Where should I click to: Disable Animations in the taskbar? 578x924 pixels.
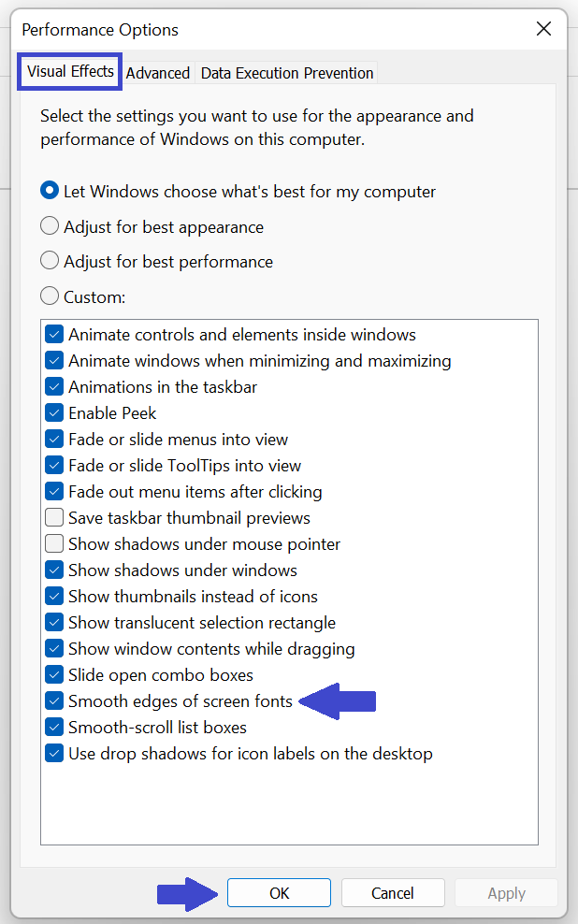tap(53, 386)
